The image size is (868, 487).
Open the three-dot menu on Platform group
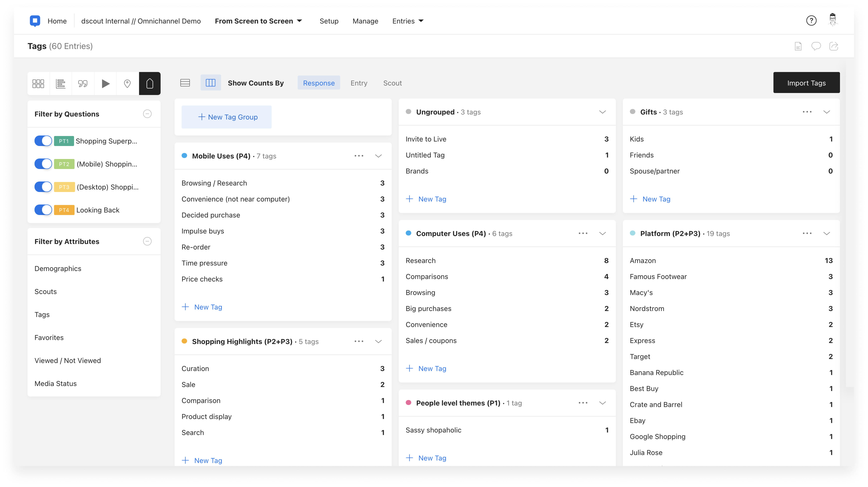pyautogui.click(x=807, y=233)
